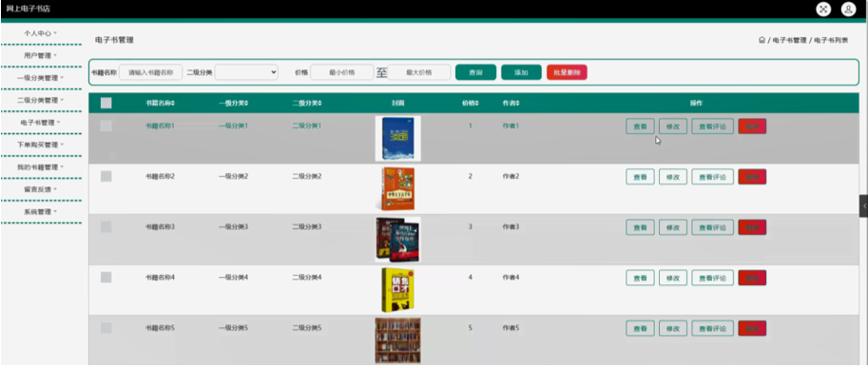868x368 pixels.
Task: Open the 二级分类 filter dropdown
Action: pyautogui.click(x=246, y=72)
